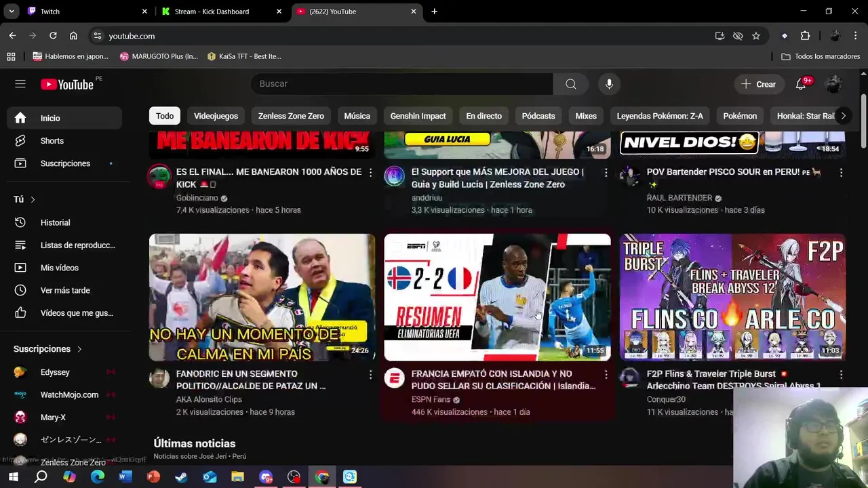Open the Goblinciano channel avatar
This screenshot has width=868, height=488.
pos(159,176)
